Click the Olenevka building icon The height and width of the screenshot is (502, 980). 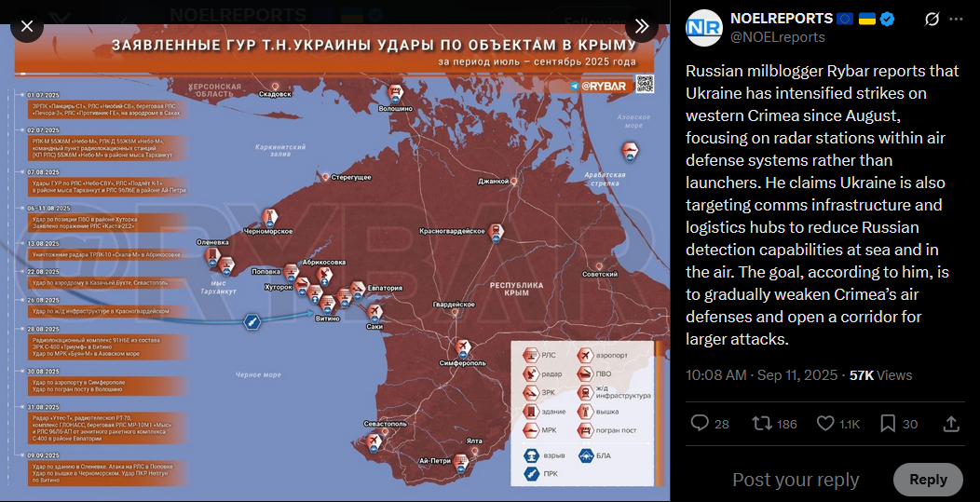[212, 256]
